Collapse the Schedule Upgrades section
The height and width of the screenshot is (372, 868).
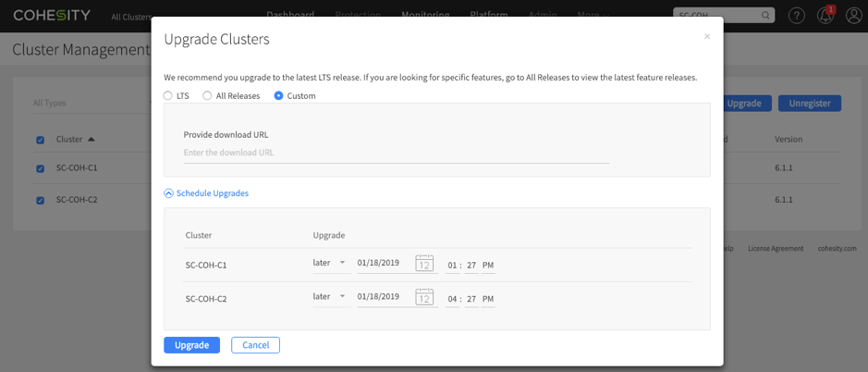tap(168, 193)
